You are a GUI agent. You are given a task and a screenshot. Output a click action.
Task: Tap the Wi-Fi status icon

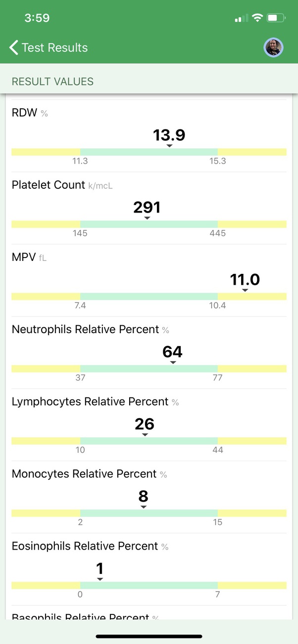[257, 18]
